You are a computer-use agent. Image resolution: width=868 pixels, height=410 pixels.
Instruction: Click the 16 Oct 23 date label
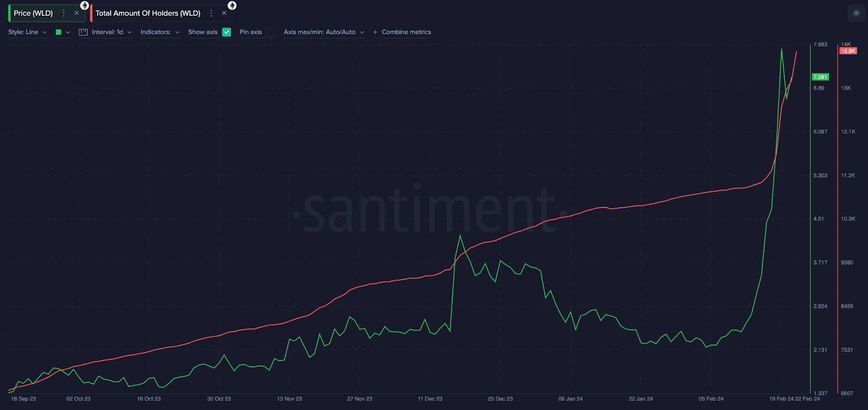(x=149, y=399)
